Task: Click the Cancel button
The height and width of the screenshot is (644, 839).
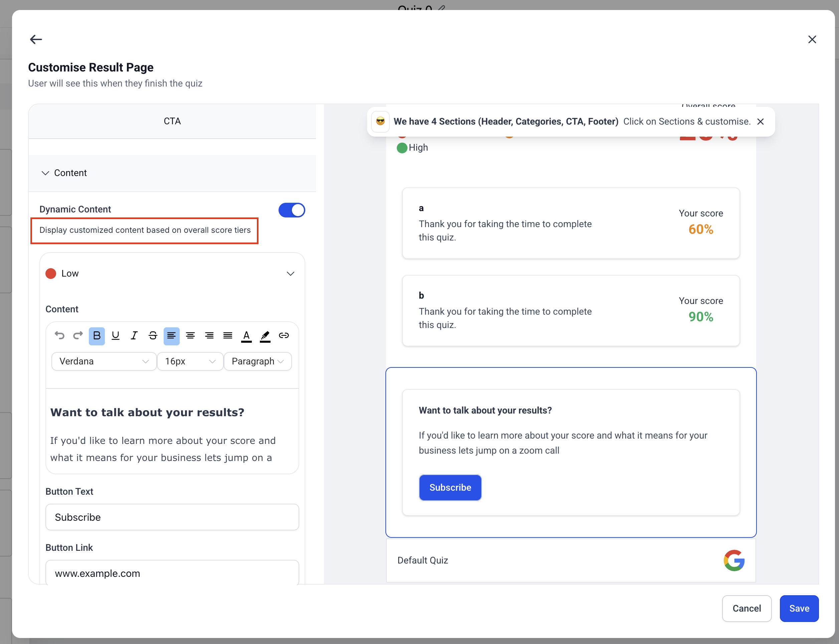Action: pos(746,608)
